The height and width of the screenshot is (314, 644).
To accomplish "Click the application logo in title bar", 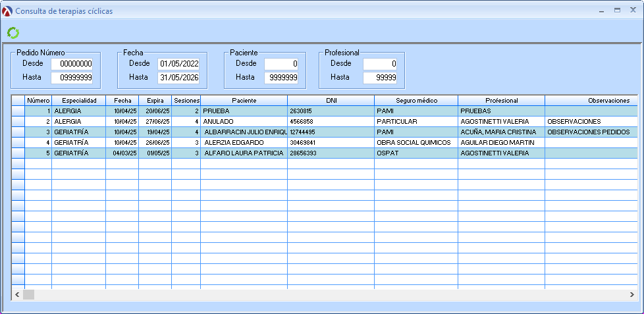I will pyautogui.click(x=7, y=11).
